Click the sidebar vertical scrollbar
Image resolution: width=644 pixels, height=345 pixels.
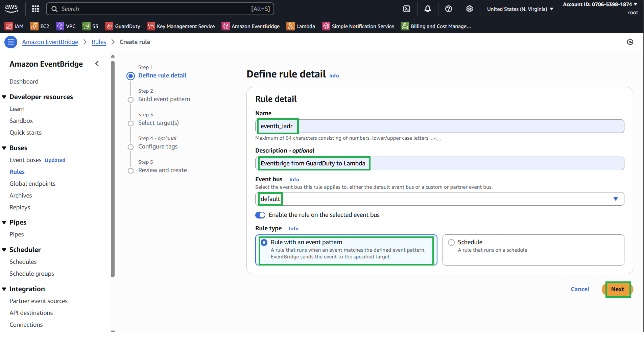tap(113, 169)
